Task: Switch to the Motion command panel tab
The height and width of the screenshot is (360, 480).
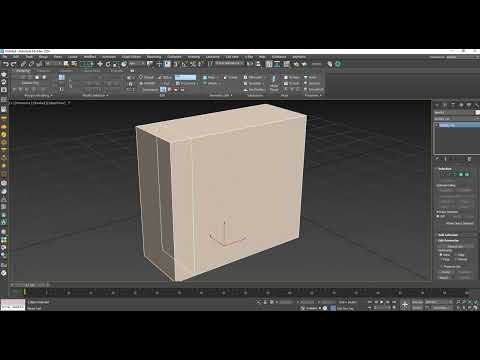Action: (461, 105)
